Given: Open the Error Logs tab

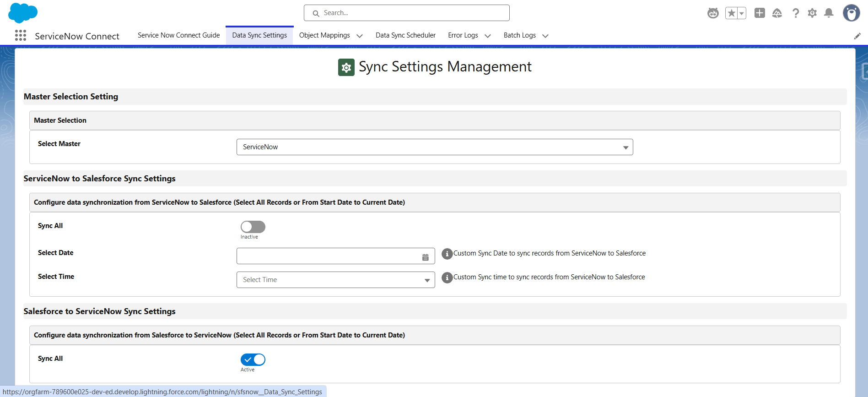Looking at the screenshot, I should [463, 35].
